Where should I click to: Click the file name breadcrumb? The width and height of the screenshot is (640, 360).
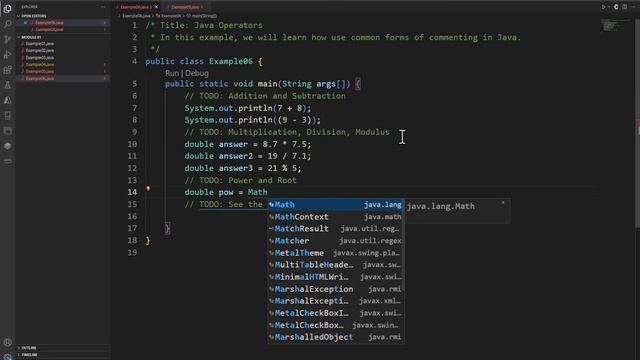tap(136, 16)
